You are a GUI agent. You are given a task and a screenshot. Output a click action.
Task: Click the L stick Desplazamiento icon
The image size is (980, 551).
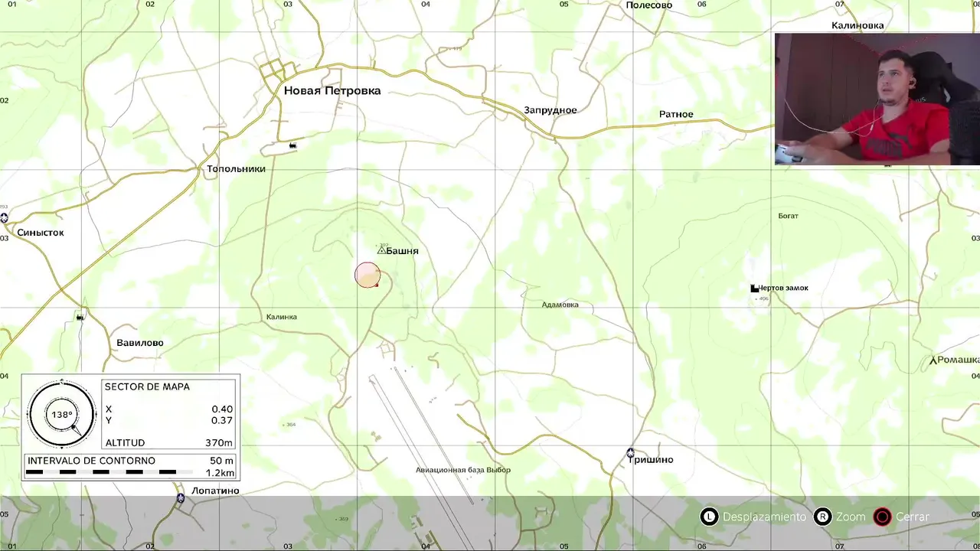[710, 517]
